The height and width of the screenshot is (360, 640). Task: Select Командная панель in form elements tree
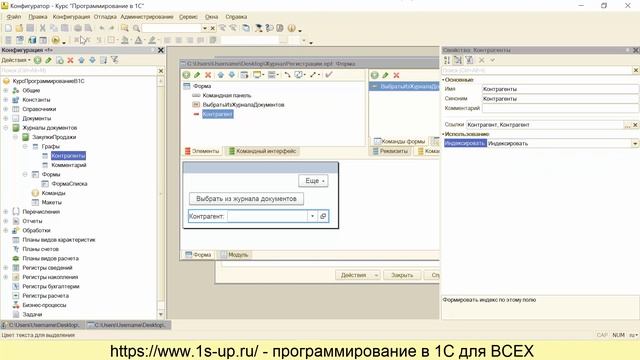click(x=227, y=96)
